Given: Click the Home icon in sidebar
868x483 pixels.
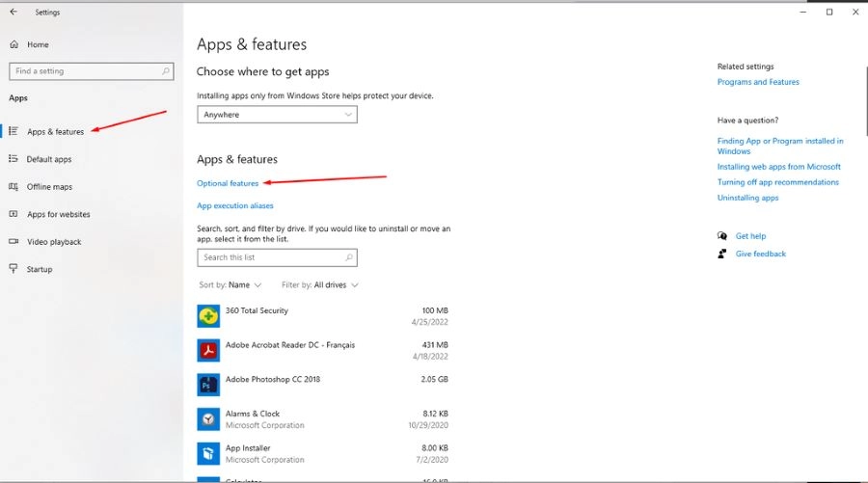Looking at the screenshot, I should 14,44.
